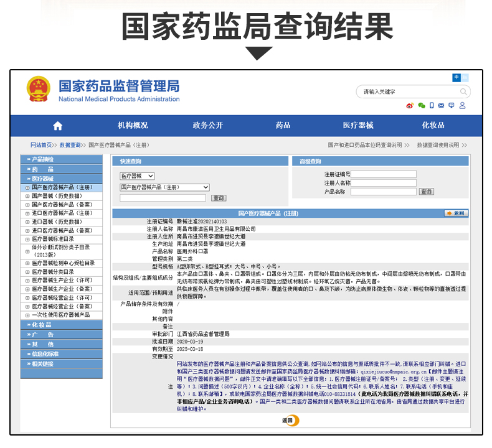Click the quick search text field
Viewport: 492px width, 448px height.
[x=163, y=198]
